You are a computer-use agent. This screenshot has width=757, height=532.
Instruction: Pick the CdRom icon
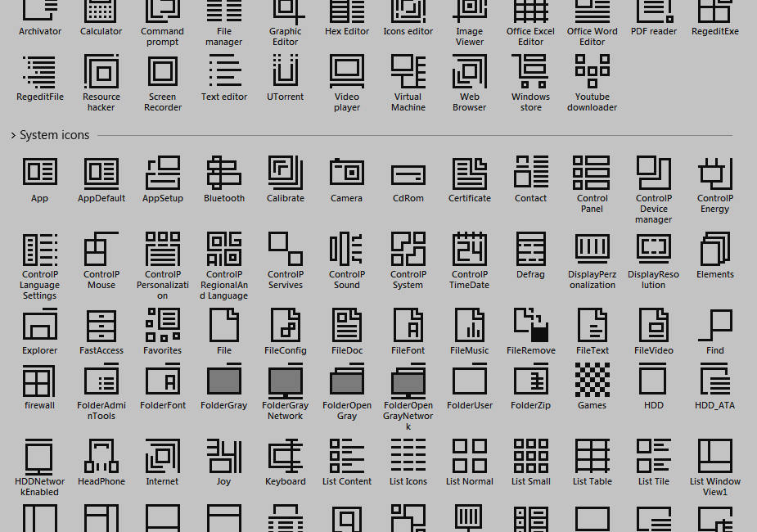408,175
